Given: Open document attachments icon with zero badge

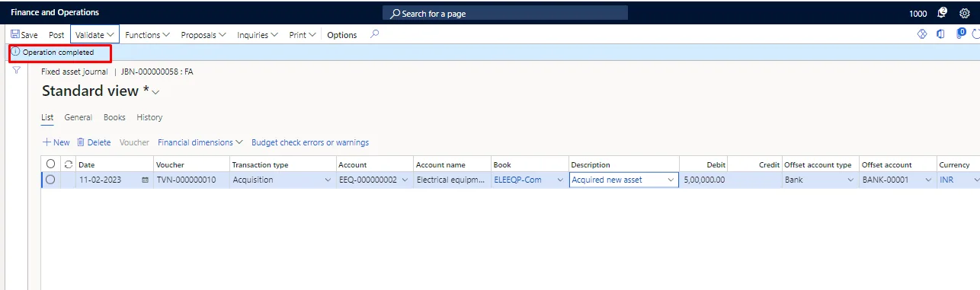Looking at the screenshot, I should click(x=961, y=33).
